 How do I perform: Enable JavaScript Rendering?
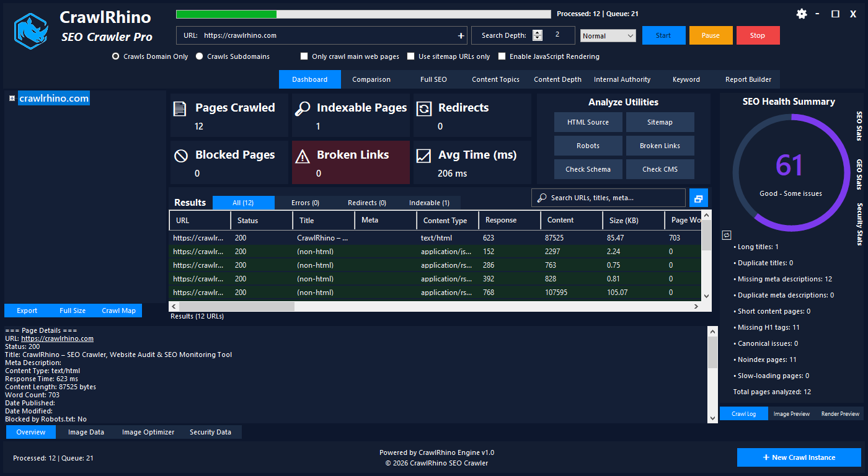point(502,56)
